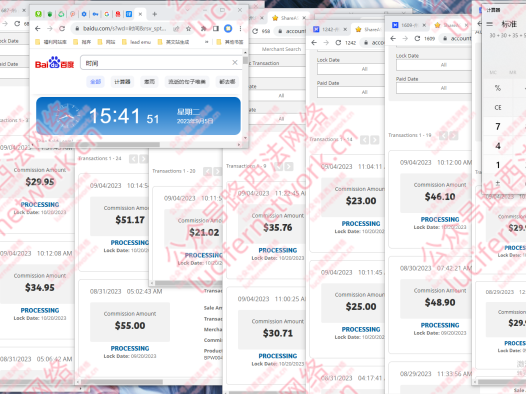Switch to the 1242 tab

pos(329,30)
